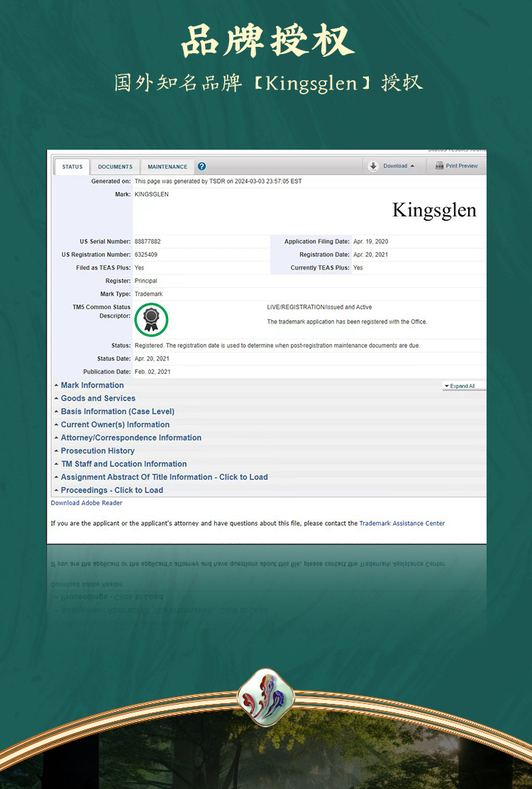Expand Basis Information (Case Level) section
The height and width of the screenshot is (789, 532).
click(117, 411)
